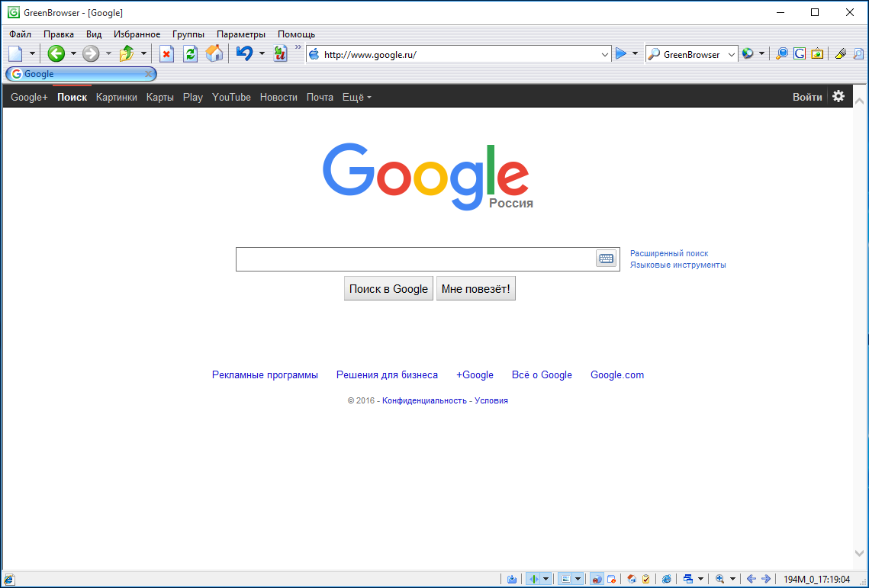Screen dimensions: 869x588
Task: Expand the address bar history dropdown
Action: [605, 54]
